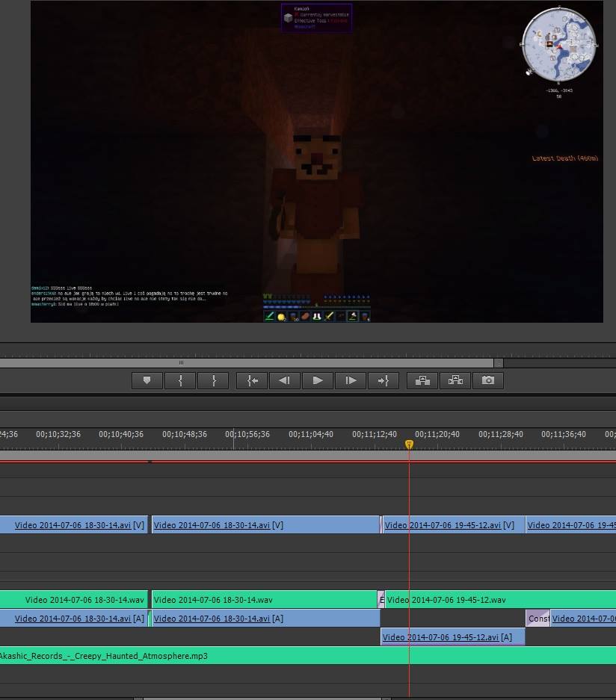Click the Export Frame camera button
Viewport: 616px width, 700px height.
point(488,380)
